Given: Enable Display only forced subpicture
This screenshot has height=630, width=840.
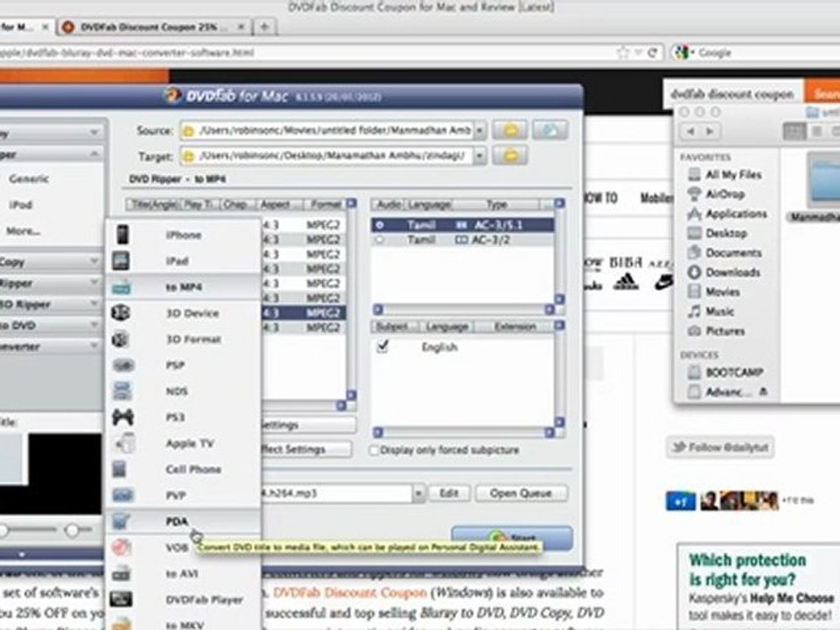Looking at the screenshot, I should click(374, 450).
